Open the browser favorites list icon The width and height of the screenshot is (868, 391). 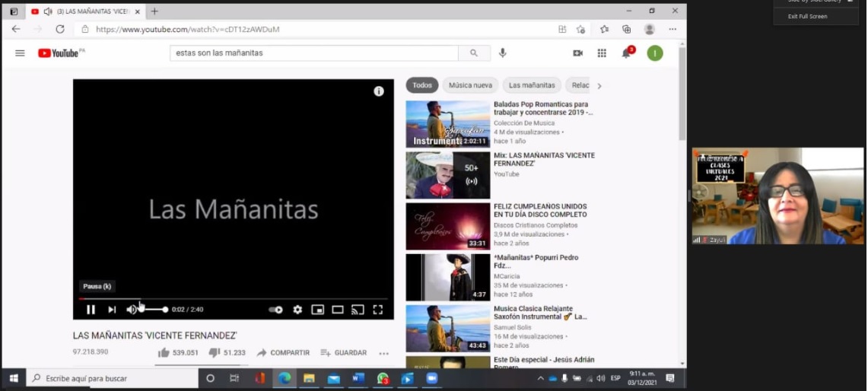605,30
